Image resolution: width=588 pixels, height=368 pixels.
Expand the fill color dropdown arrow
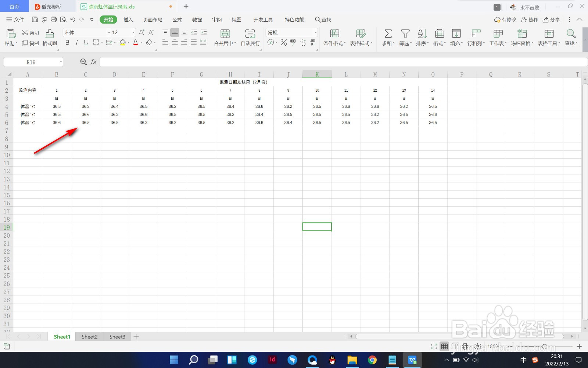point(128,43)
